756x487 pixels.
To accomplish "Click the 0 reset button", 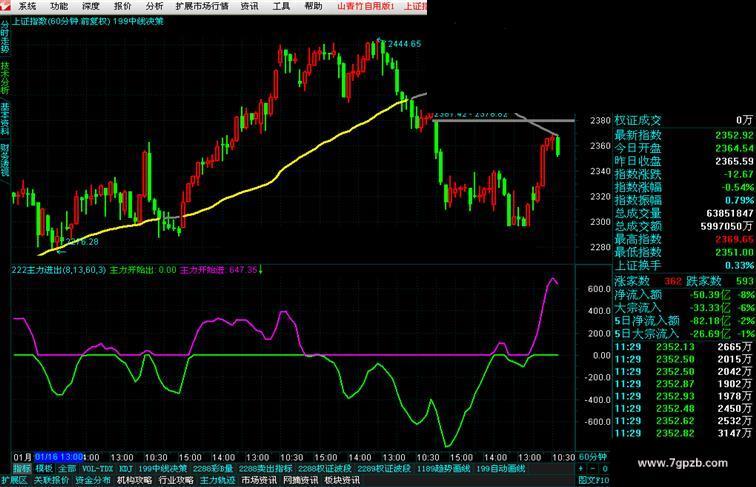I will pos(605,469).
